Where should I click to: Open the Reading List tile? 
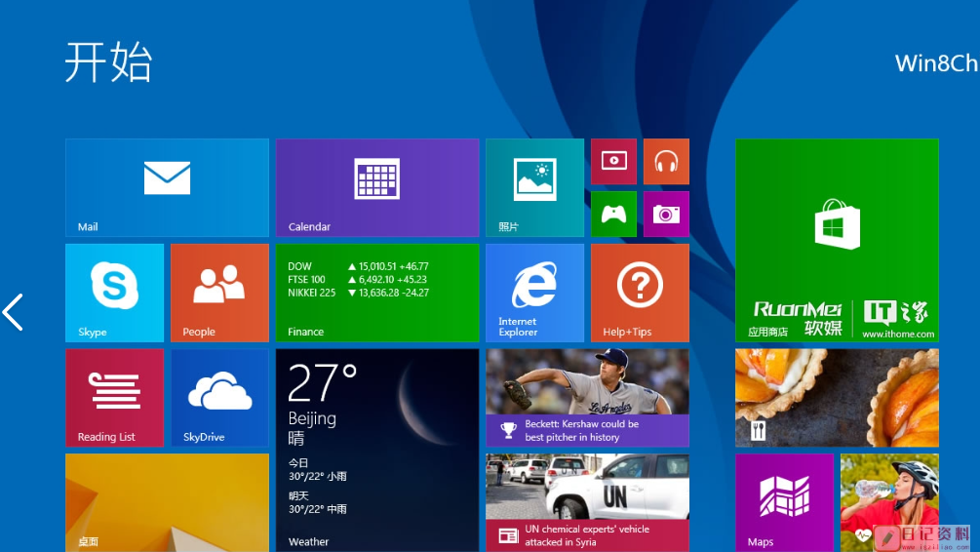click(114, 398)
